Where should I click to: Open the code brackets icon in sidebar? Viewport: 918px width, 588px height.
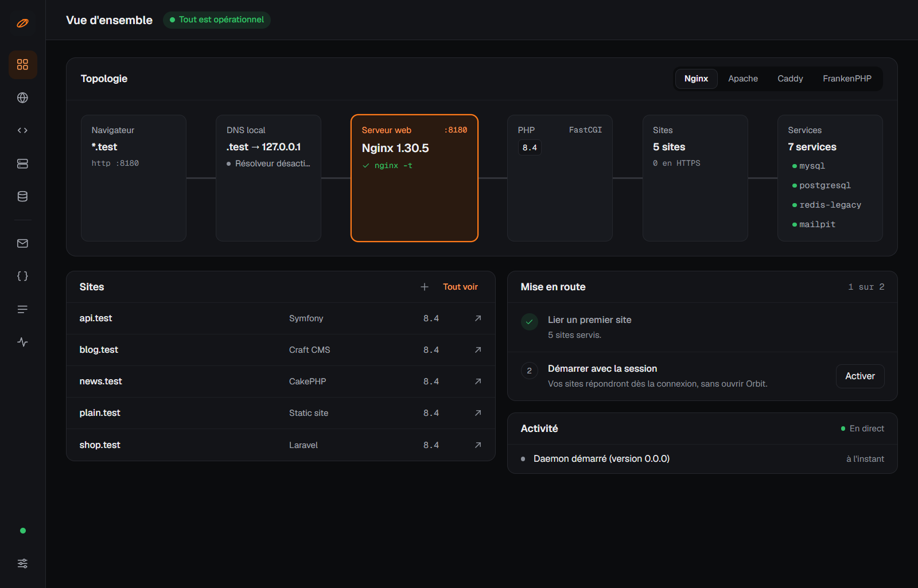coord(22,130)
